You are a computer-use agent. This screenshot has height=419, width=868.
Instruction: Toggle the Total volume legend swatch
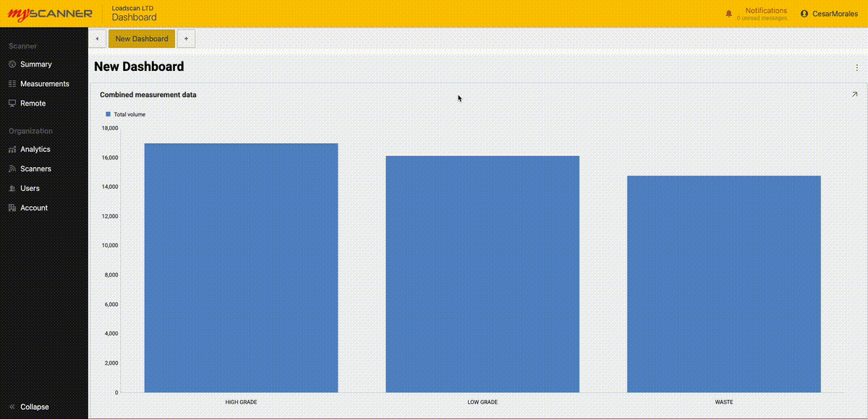pyautogui.click(x=109, y=114)
